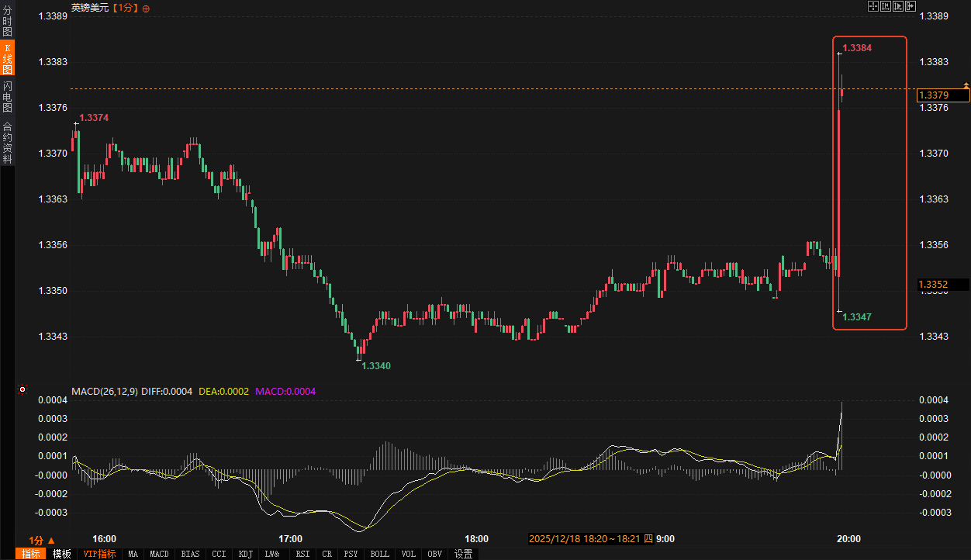Toggle the BOLL indicator

pyautogui.click(x=380, y=554)
